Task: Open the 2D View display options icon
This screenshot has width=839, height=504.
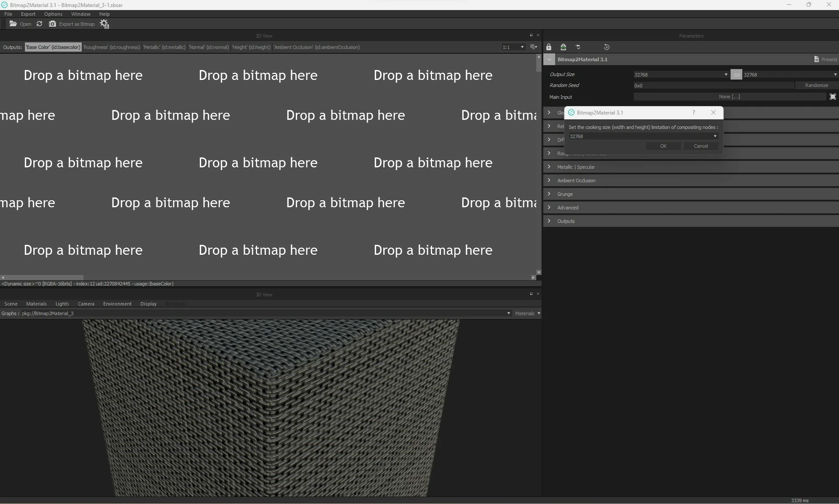Action: point(534,47)
